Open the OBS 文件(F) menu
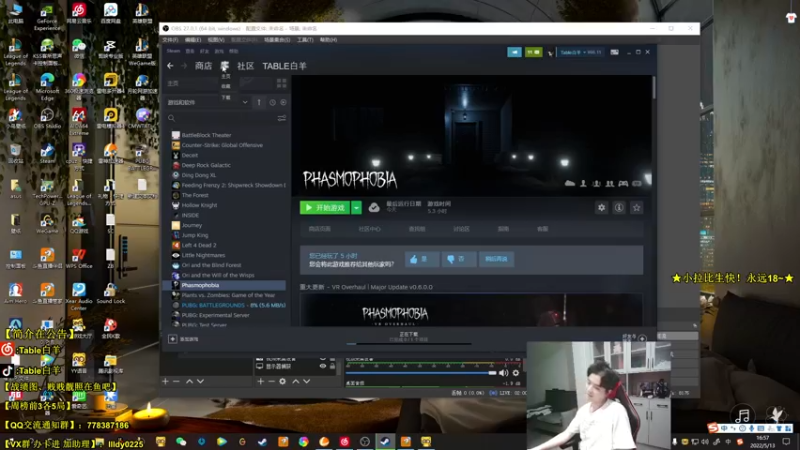 point(170,40)
